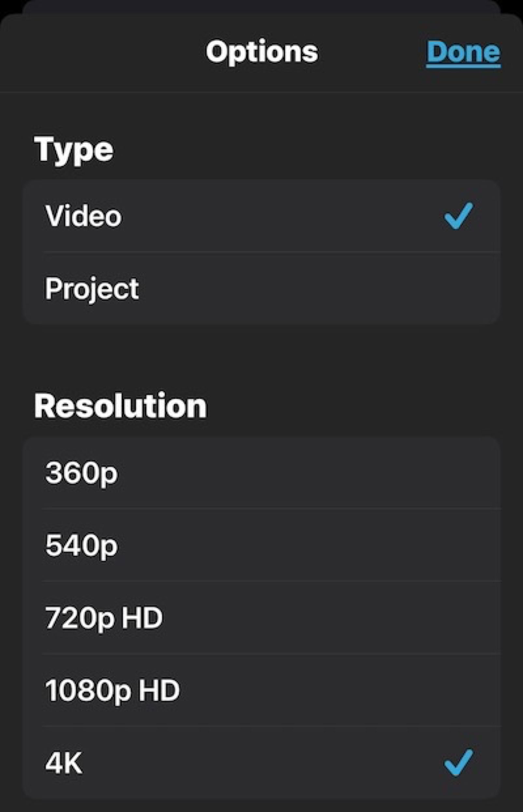This screenshot has width=523, height=812.
Task: Click the blue checkmark beside Video
Action: (x=459, y=216)
